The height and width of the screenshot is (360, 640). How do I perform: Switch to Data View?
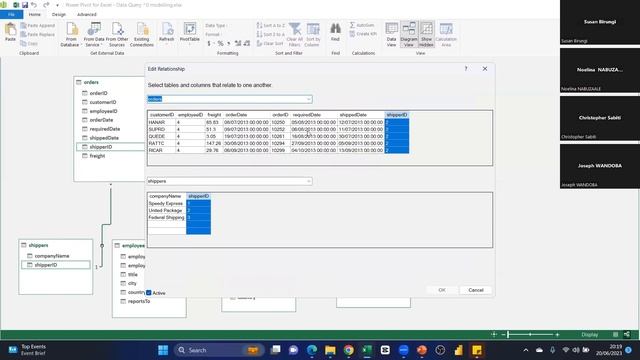pos(391,34)
